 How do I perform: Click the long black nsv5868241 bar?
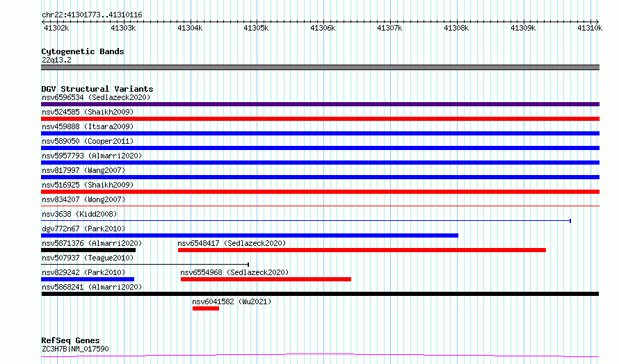coord(320,294)
